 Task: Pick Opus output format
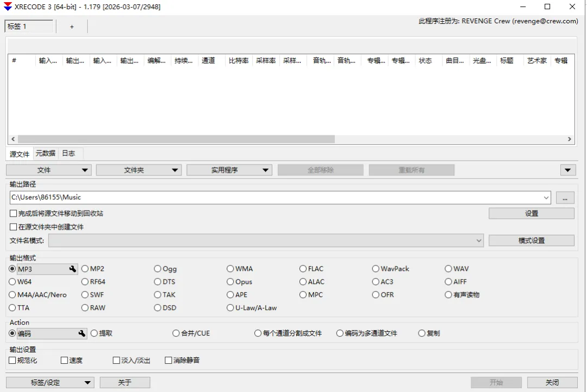(240, 282)
